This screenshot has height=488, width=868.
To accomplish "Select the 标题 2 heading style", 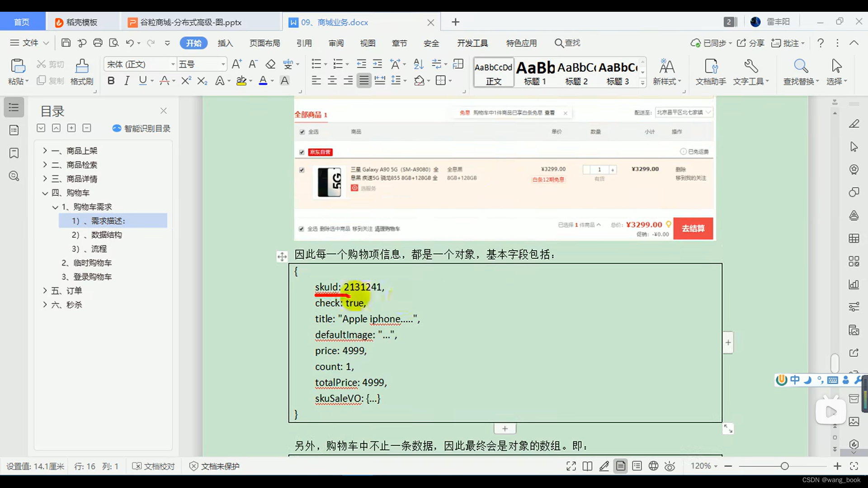I will (576, 72).
